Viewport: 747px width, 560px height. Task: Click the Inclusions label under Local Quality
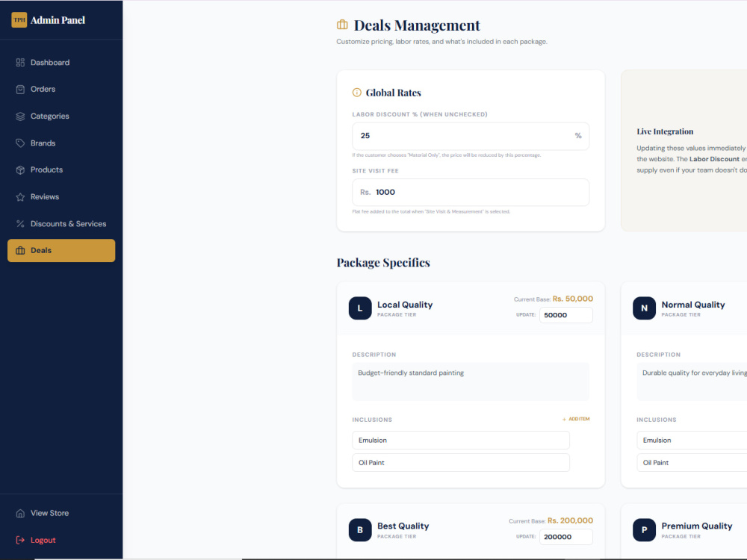pyautogui.click(x=372, y=420)
